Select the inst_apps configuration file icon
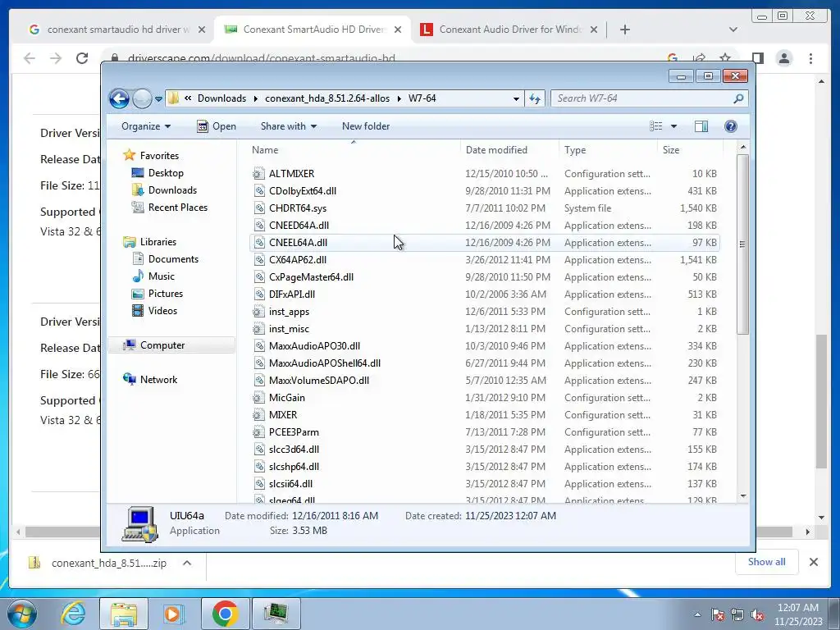This screenshot has height=630, width=840. tap(258, 311)
